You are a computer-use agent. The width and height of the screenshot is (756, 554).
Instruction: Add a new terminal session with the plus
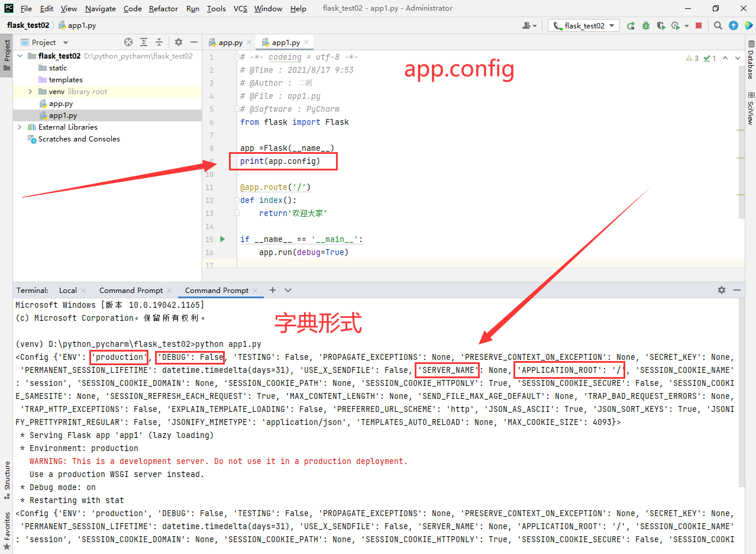click(271, 290)
